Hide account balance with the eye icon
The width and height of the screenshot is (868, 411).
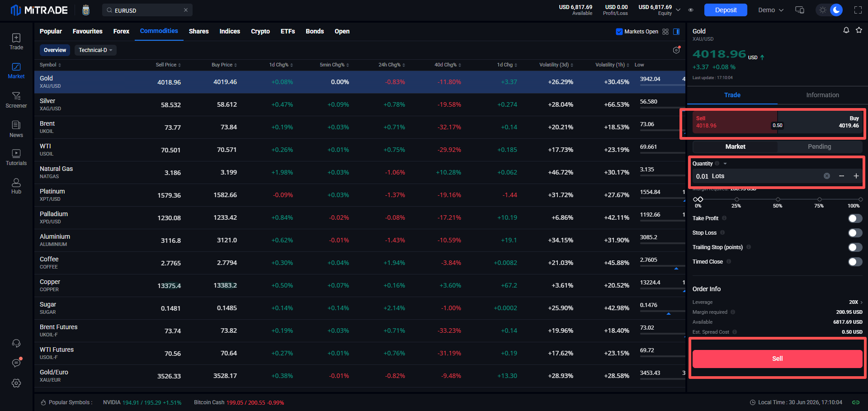click(x=691, y=10)
